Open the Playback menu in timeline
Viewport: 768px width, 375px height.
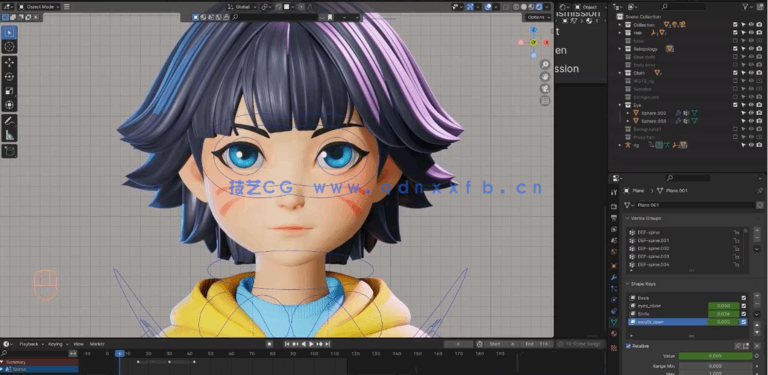coord(31,344)
